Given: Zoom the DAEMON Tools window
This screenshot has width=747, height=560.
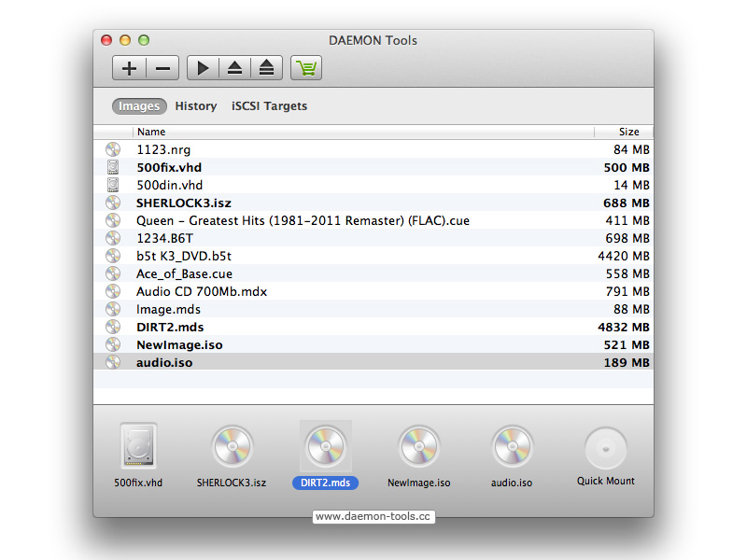Looking at the screenshot, I should pos(144,40).
